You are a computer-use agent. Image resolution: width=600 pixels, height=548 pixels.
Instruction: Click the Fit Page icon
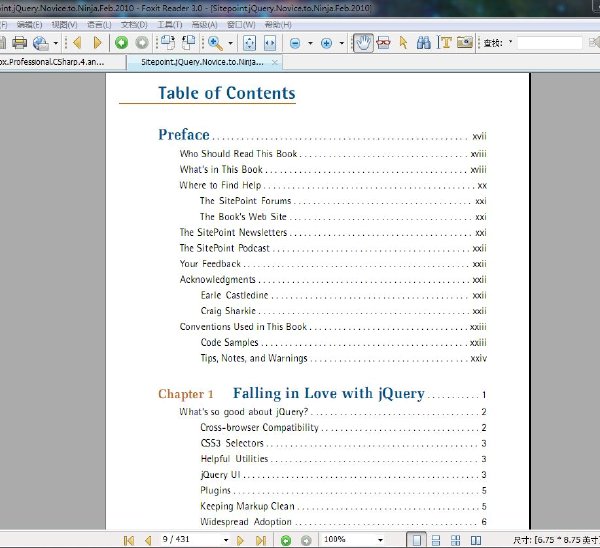(249, 43)
